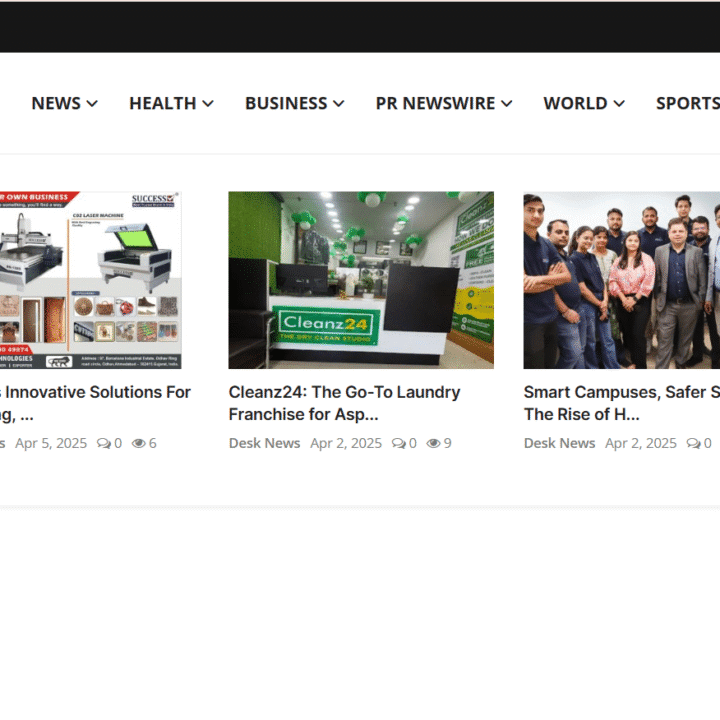Click Desk News author under Smart Campuses
This screenshot has width=720, height=720.
point(559,443)
